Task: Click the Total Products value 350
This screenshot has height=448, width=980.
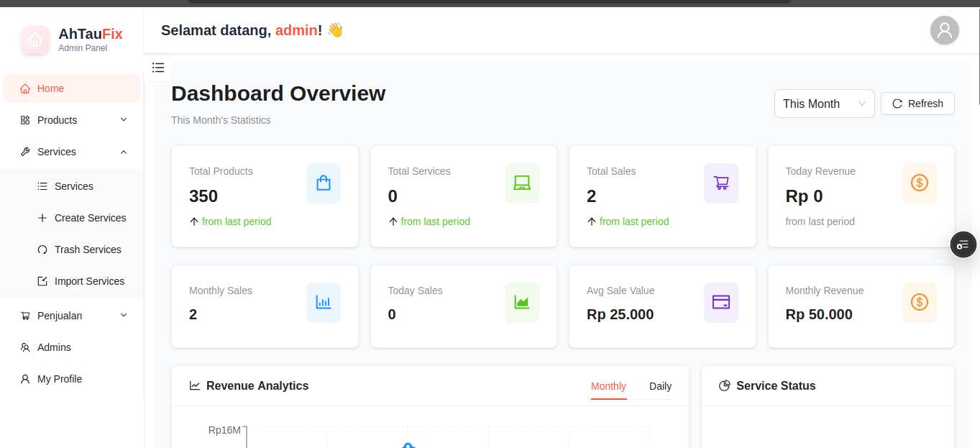Action: pyautogui.click(x=203, y=196)
